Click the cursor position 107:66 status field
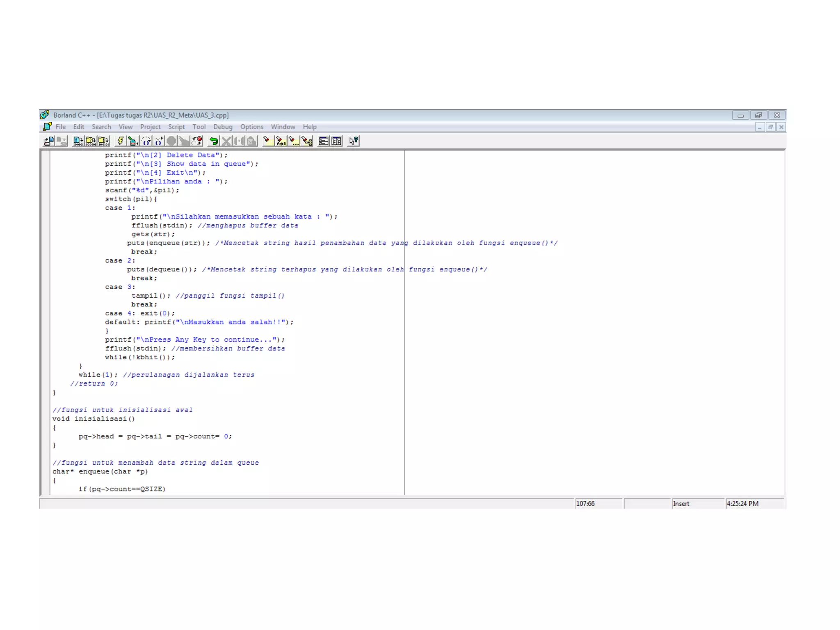840x630 pixels. tap(585, 504)
